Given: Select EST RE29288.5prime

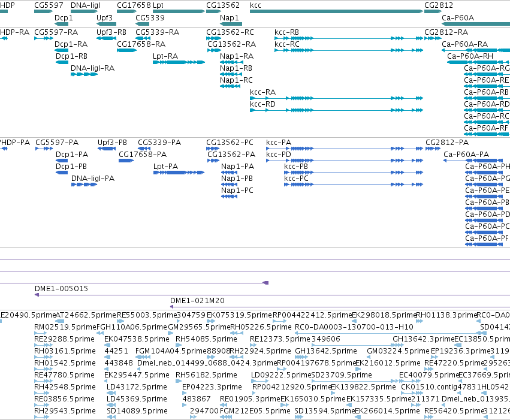Looking at the screenshot, I should point(64,339).
